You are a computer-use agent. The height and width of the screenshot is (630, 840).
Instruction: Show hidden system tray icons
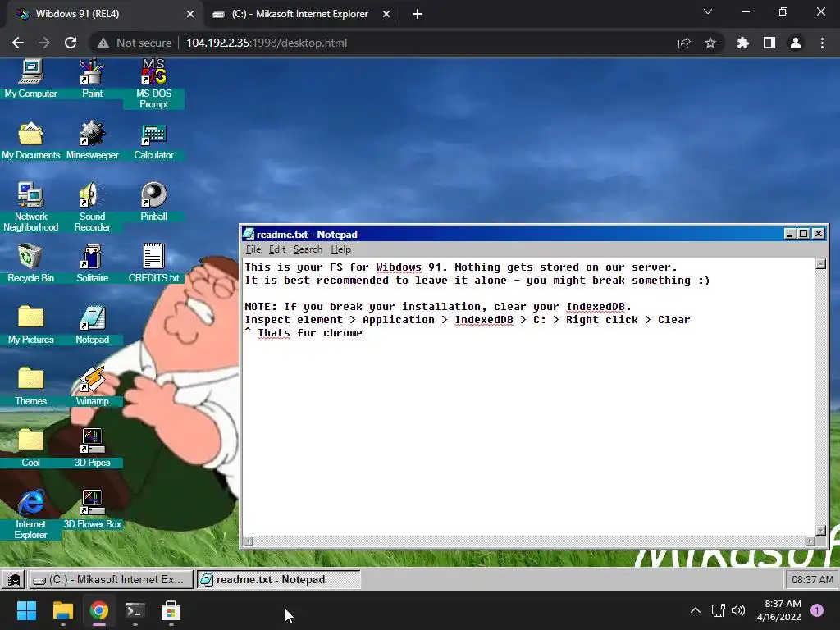[x=696, y=610]
